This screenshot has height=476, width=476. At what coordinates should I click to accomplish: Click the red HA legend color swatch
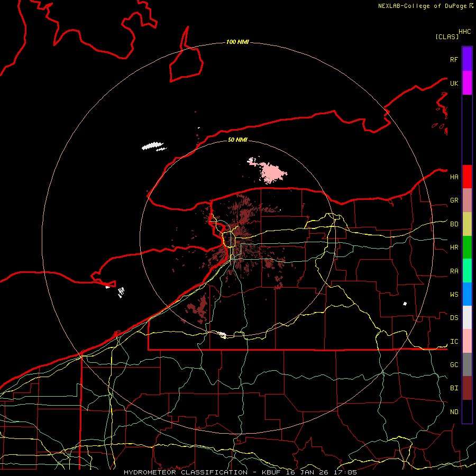tap(467, 177)
